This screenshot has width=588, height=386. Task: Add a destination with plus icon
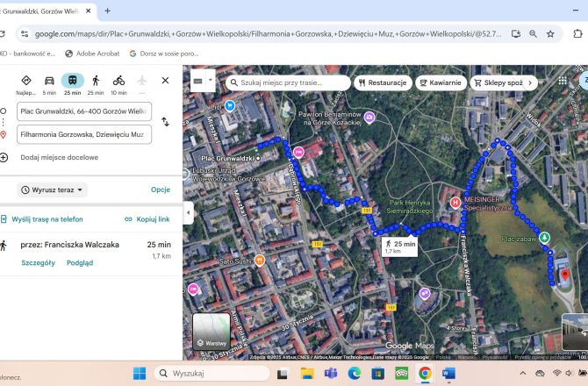point(4,157)
